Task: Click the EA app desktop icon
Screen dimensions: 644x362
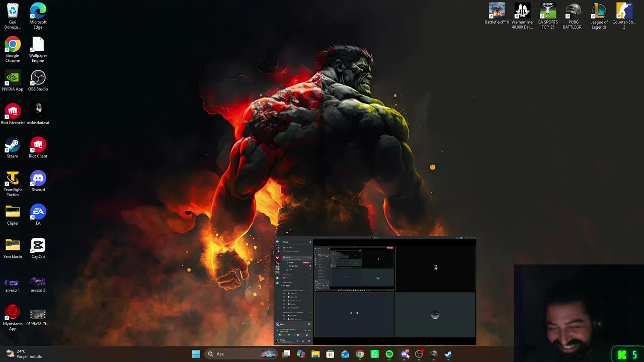Action: pos(38,215)
